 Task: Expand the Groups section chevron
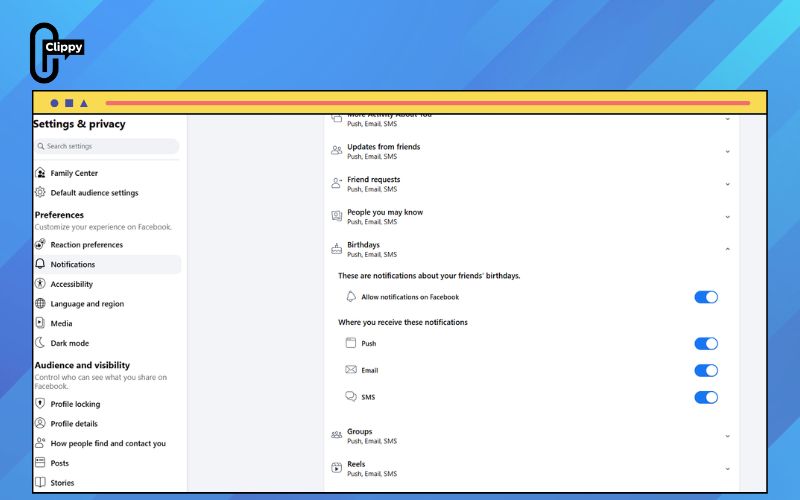(728, 436)
